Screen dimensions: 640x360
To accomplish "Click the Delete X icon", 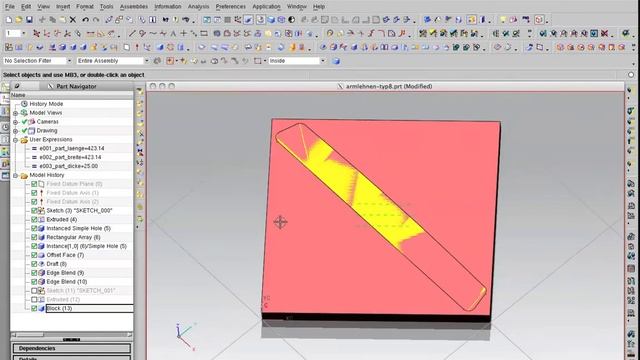I will [x=73, y=20].
